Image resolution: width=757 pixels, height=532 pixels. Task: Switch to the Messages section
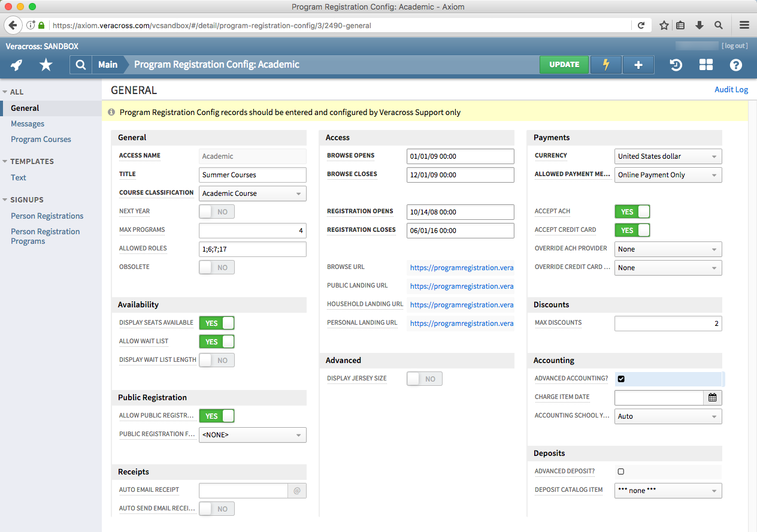pos(28,123)
